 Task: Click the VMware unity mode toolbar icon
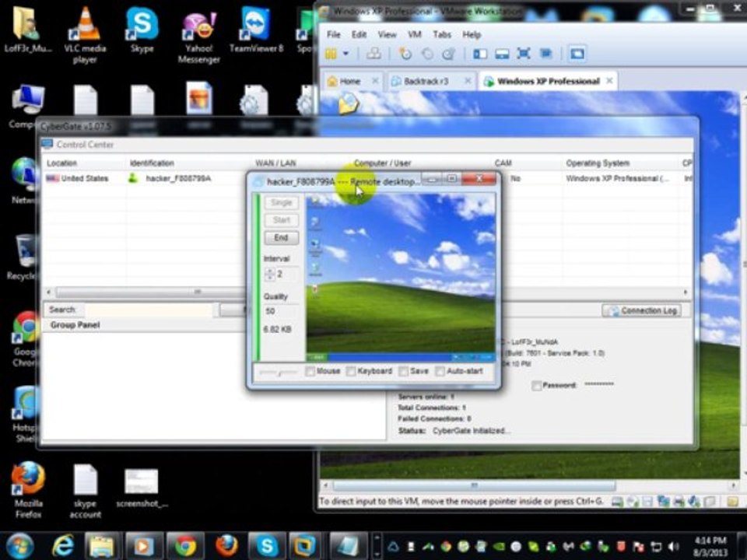point(546,54)
